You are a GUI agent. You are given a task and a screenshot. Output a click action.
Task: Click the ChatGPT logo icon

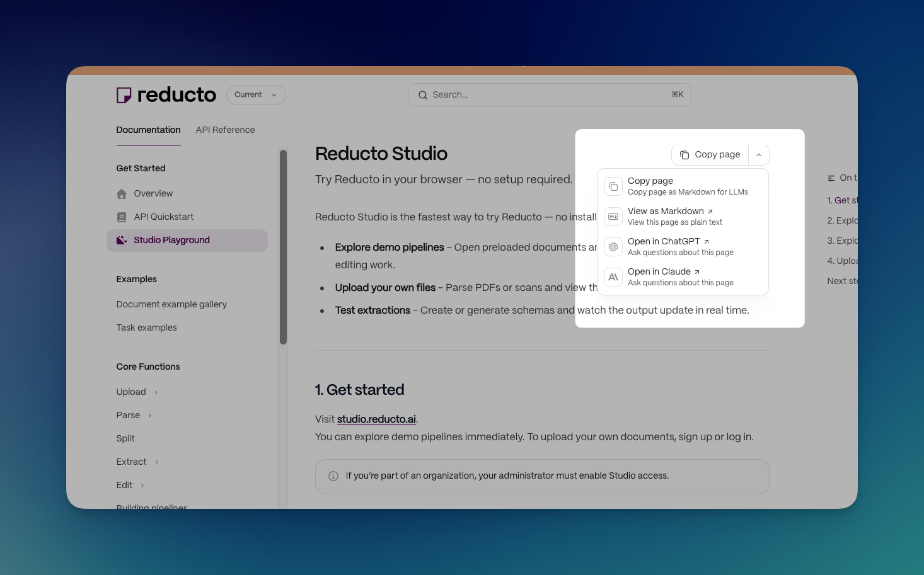[613, 247]
